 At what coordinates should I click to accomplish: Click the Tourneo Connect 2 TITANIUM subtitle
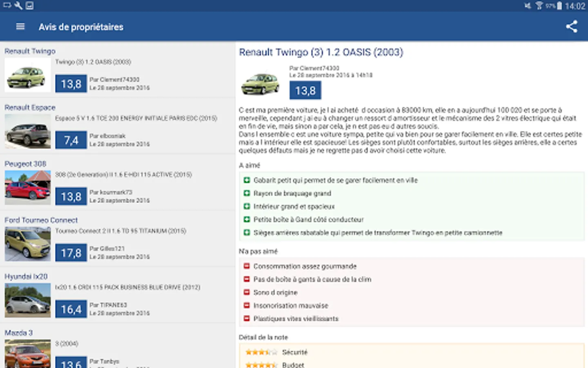click(120, 231)
